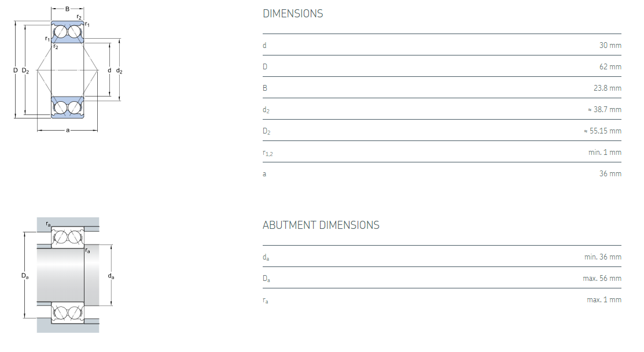Click the ABUTMENT DIMENSIONS section heading
Screen dimensions: 644x352
321,225
